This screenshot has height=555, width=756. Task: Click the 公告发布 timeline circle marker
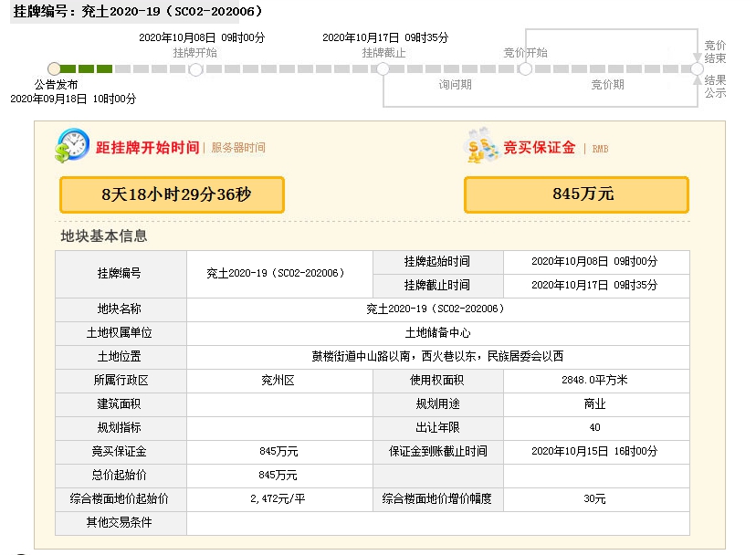click(x=54, y=68)
